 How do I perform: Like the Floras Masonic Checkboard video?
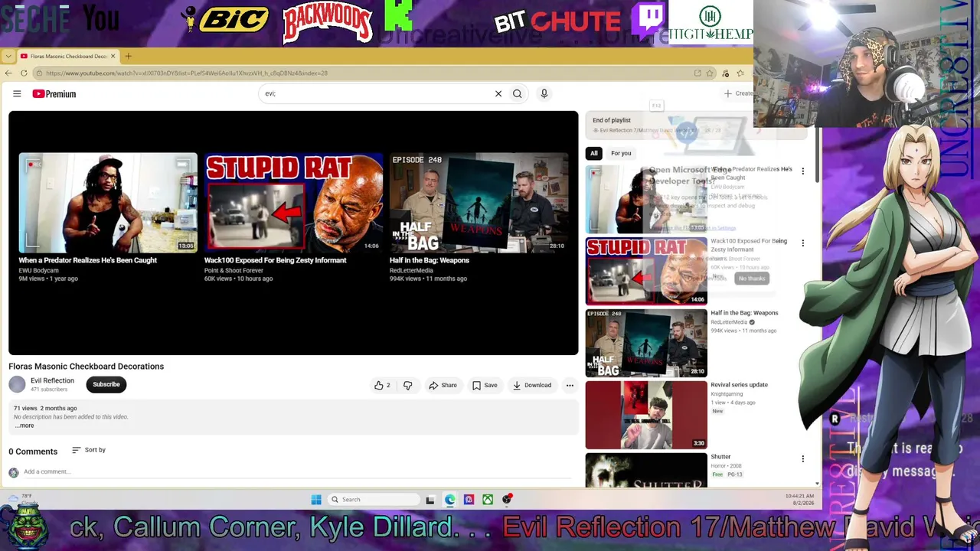(x=382, y=385)
